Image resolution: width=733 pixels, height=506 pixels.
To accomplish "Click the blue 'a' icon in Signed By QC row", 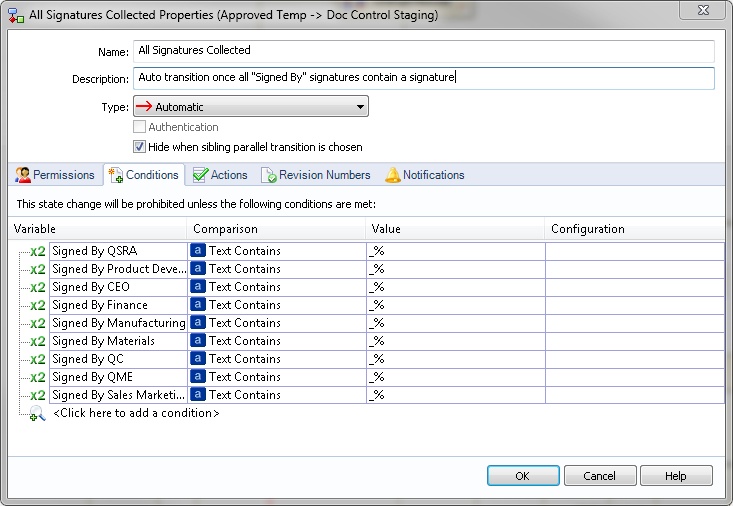I will [198, 359].
